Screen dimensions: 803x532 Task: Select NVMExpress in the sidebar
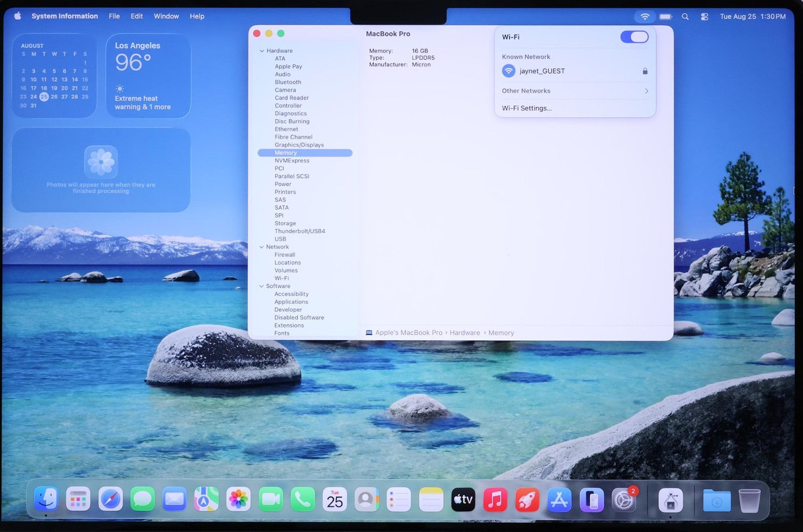click(x=292, y=161)
